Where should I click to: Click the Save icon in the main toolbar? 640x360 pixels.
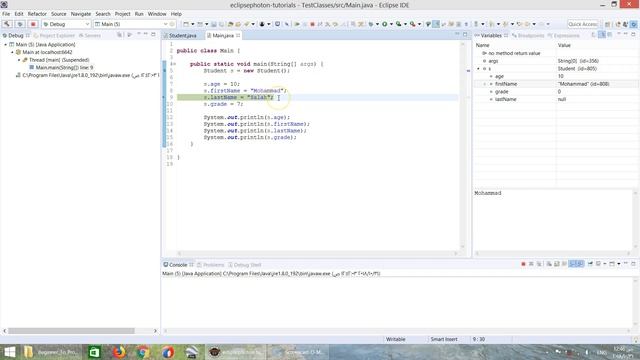click(x=213, y=24)
